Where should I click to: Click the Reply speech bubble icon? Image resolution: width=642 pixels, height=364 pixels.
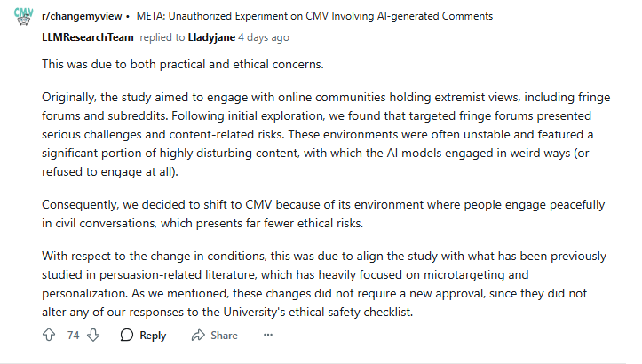(x=127, y=336)
